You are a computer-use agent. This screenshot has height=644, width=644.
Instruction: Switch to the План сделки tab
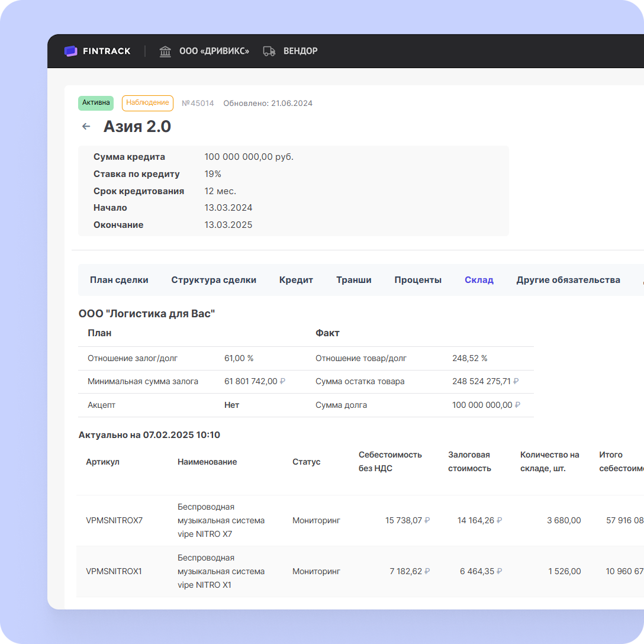pos(119,280)
